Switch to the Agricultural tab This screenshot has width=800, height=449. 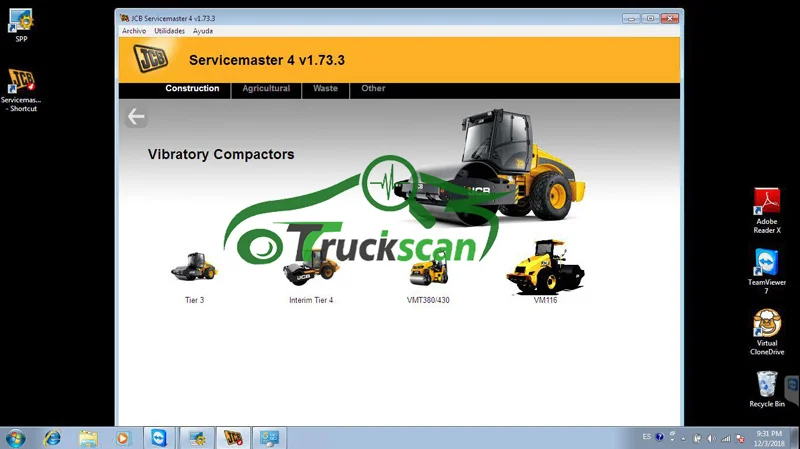pos(266,88)
